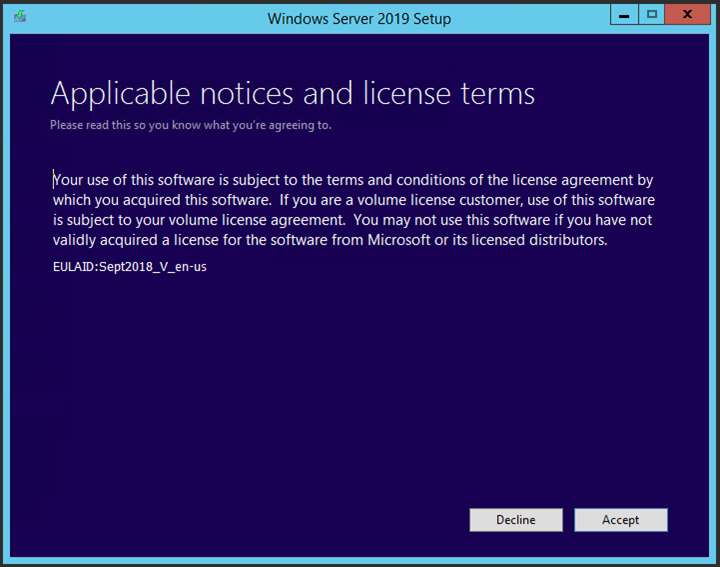Select the EULAID:Sept2018_V_en-us text
This screenshot has height=567, width=720.
pyautogui.click(x=129, y=267)
